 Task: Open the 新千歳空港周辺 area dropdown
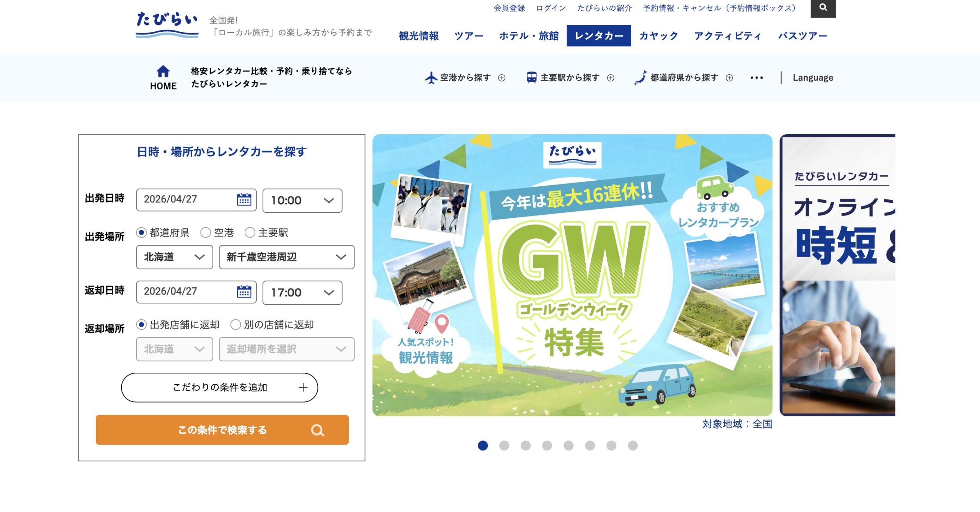pos(287,257)
